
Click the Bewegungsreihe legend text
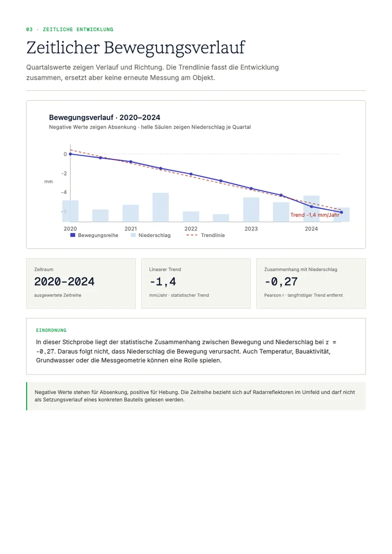point(98,235)
